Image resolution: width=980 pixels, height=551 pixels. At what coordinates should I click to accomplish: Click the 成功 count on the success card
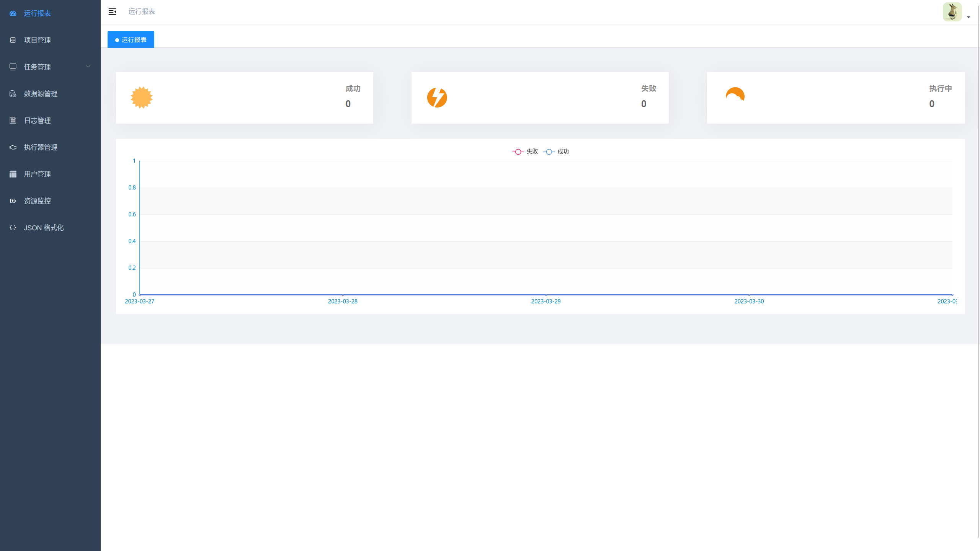coord(348,104)
